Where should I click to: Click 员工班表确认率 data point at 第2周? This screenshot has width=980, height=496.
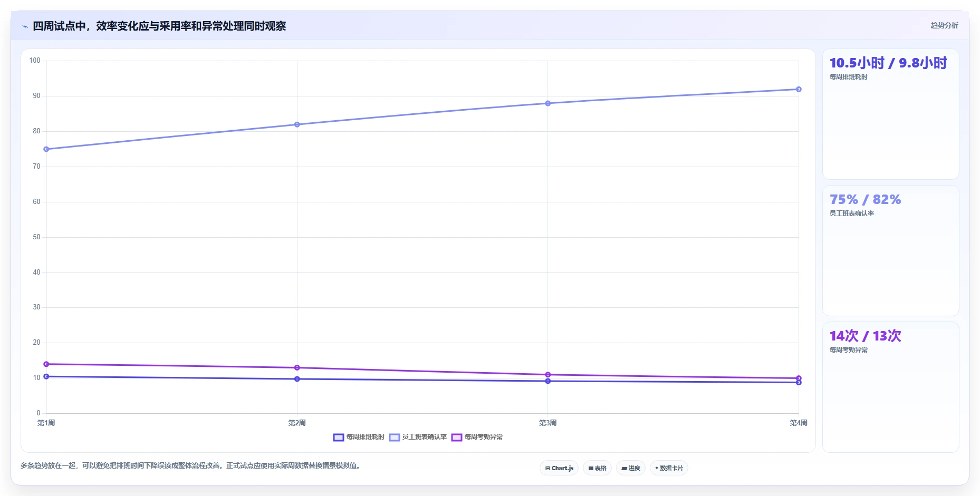(297, 124)
